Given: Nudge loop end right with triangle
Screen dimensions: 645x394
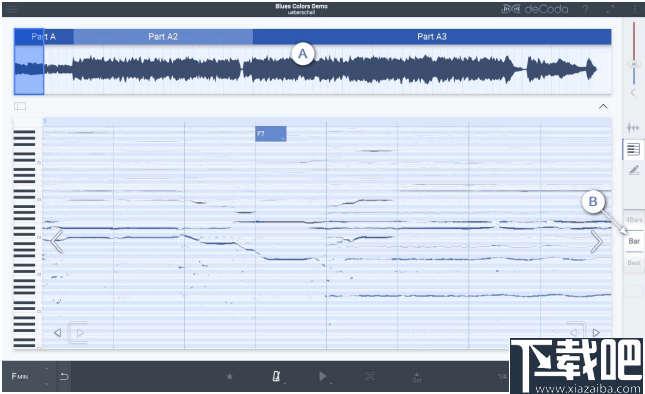Looking at the screenshot, I should [x=596, y=333].
